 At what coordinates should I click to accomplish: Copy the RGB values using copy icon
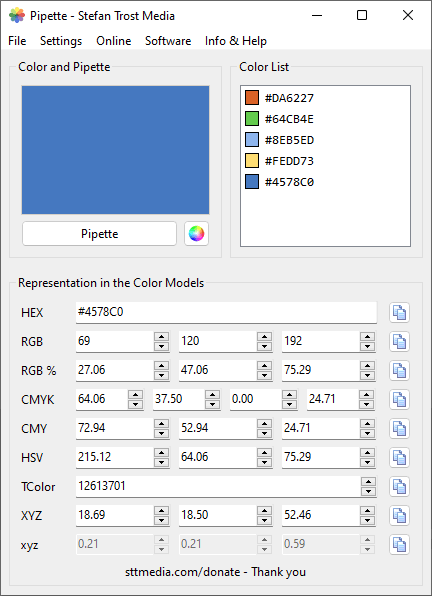click(399, 342)
